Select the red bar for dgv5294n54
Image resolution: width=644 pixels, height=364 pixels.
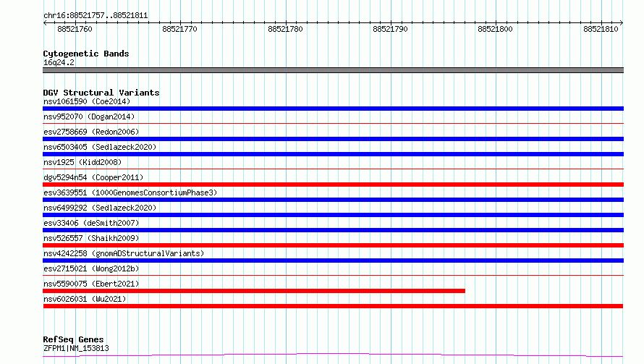coord(333,185)
